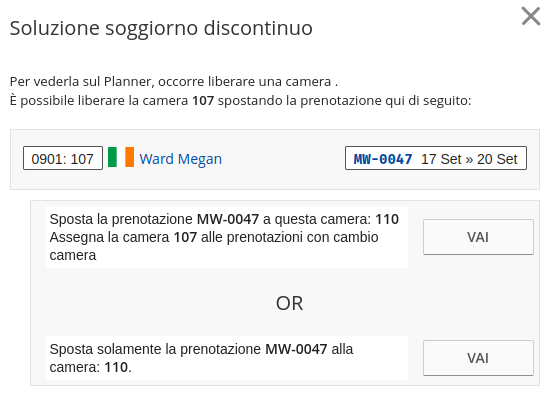Open reservation code MW-0047 link
This screenshot has height=394, width=552.
coord(383,159)
